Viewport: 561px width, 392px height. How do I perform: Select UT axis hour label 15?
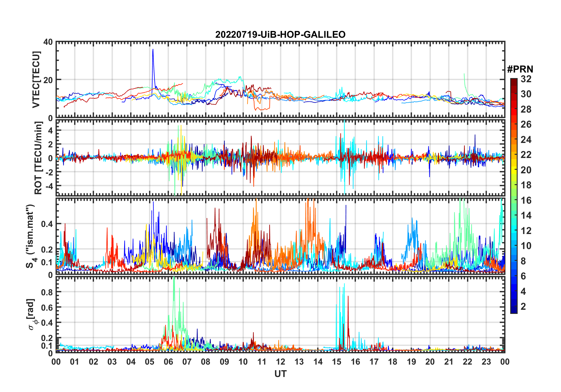[337, 362]
